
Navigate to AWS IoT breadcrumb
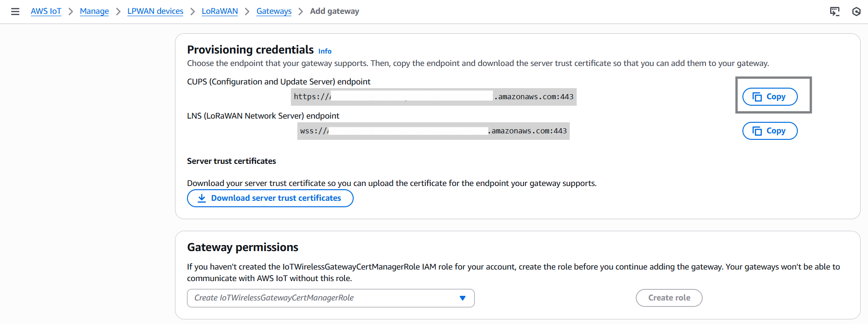coord(46,11)
